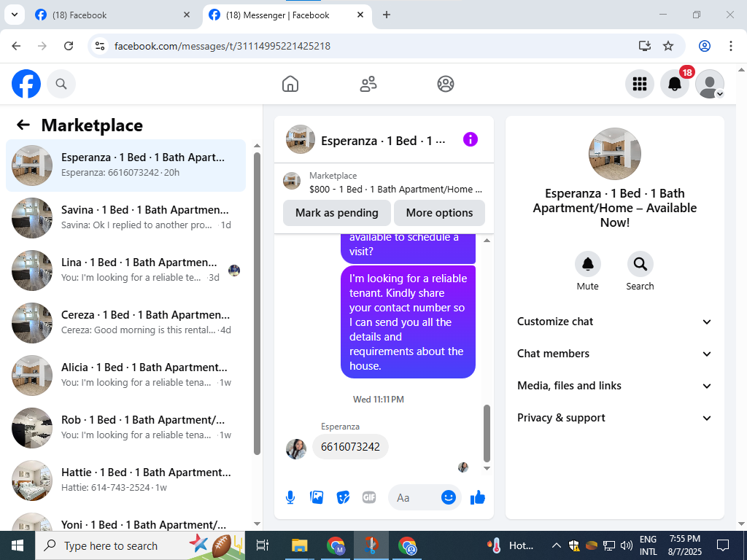This screenshot has width=747, height=560.
Task: Choose a sticker with the sticker icon
Action: coord(343,497)
